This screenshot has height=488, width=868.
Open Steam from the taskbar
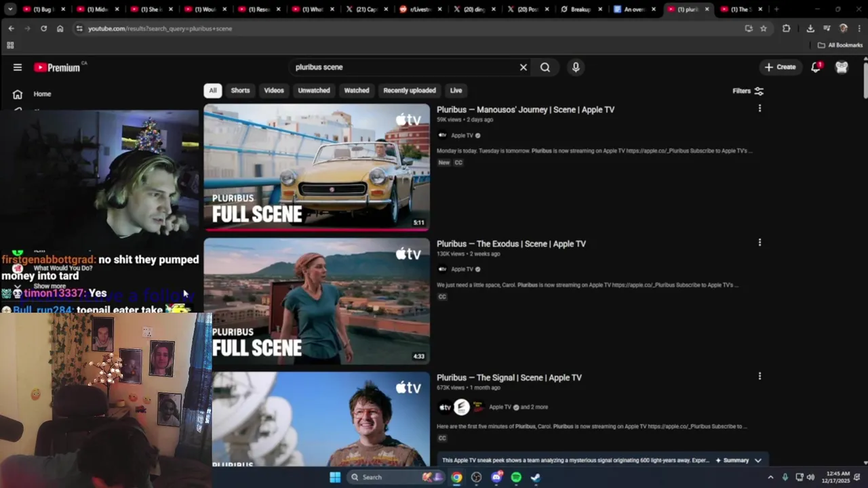click(x=536, y=477)
